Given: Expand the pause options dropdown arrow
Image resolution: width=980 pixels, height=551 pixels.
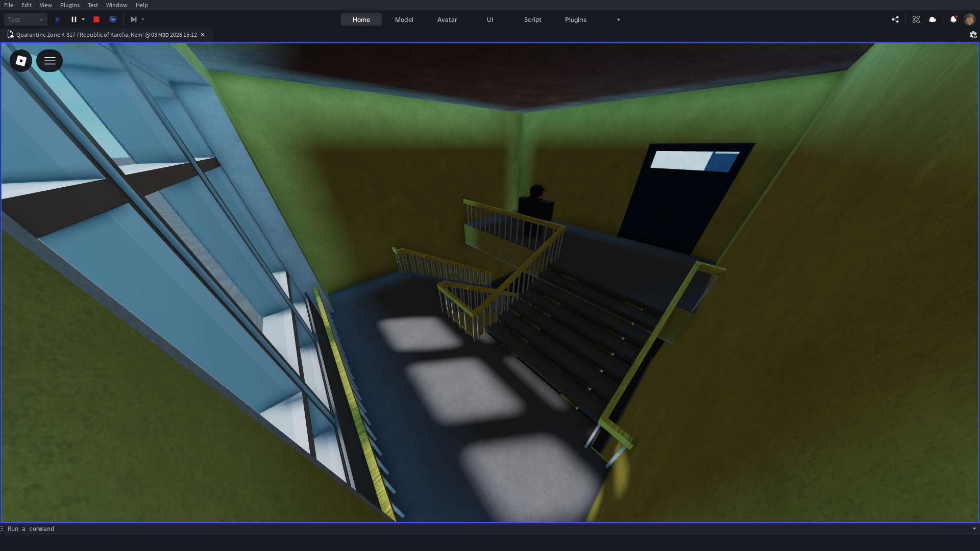Looking at the screenshot, I should tap(83, 19).
